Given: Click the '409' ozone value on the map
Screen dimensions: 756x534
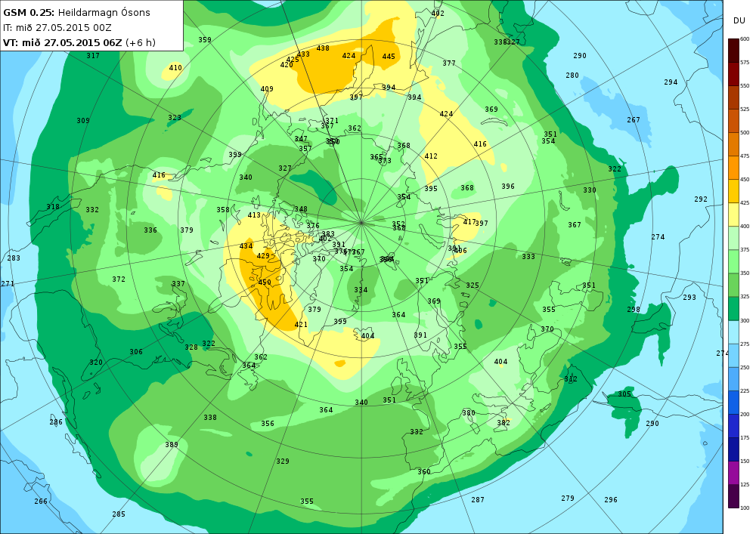Looking at the screenshot, I should click(267, 89).
